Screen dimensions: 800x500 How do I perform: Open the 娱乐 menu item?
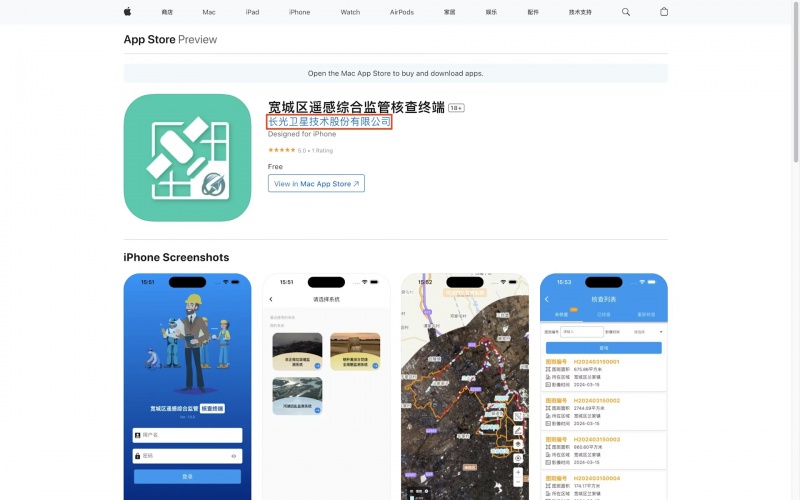pos(491,12)
